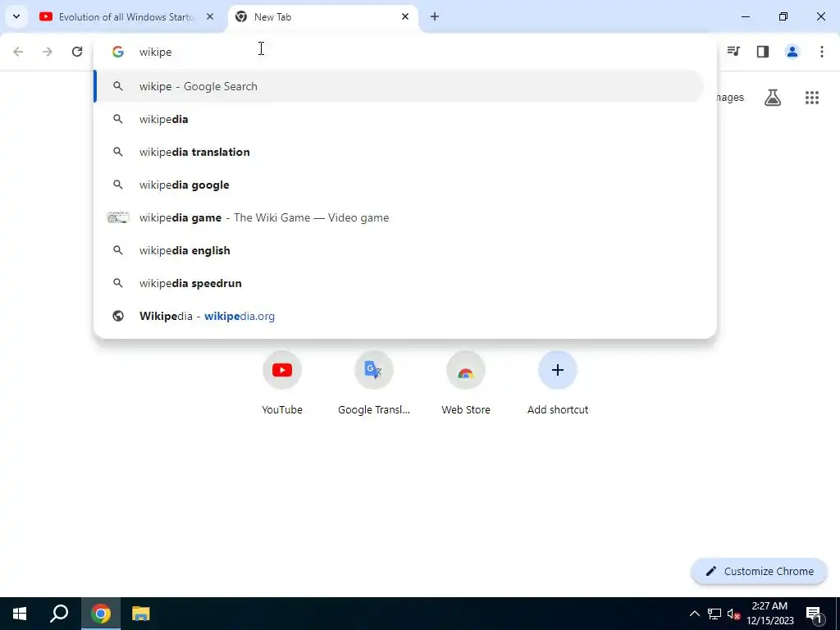Switch to Evolution of all Windows Startup tab

coord(126,17)
